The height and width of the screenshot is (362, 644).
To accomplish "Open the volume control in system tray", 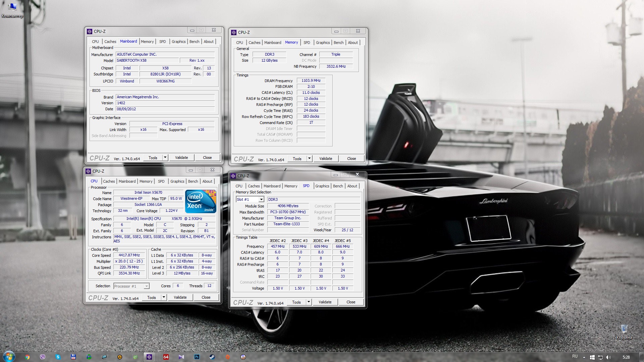I will (x=608, y=357).
